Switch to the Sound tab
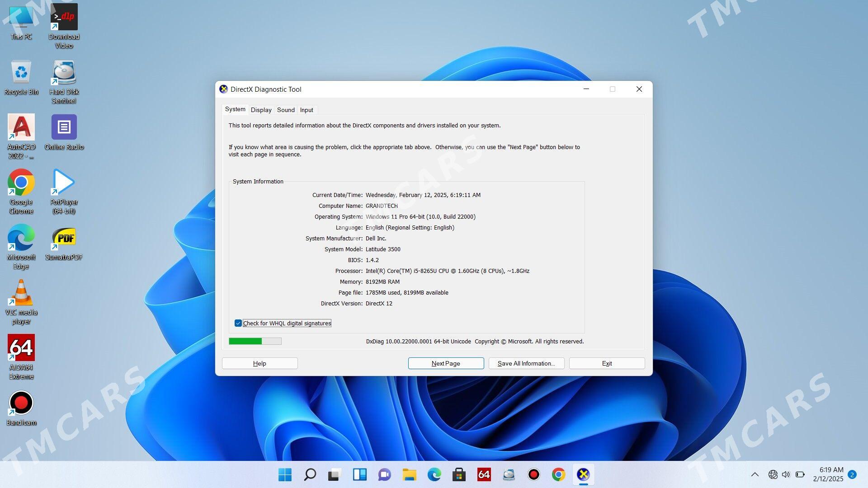The image size is (868, 488). click(x=286, y=110)
